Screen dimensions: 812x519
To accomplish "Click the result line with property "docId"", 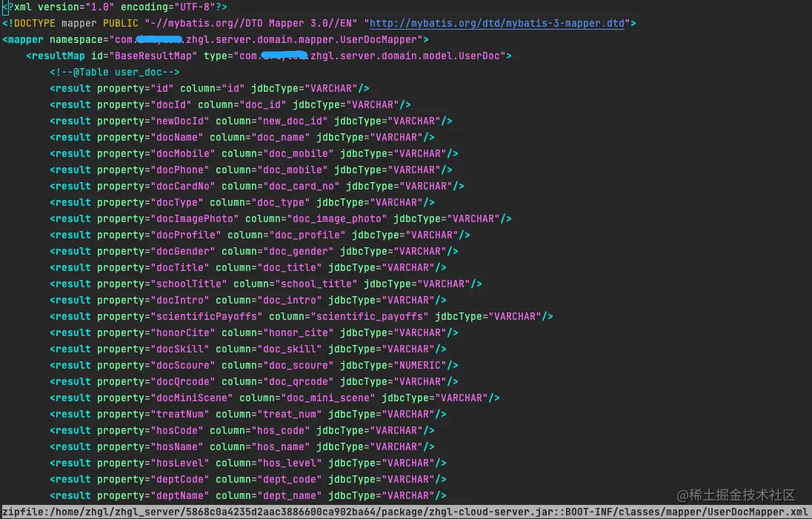I will tap(230, 105).
